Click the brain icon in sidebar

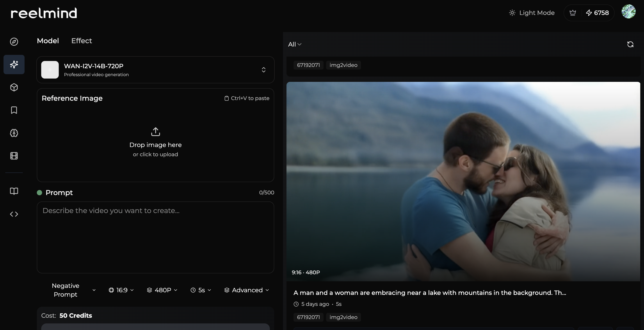14,133
